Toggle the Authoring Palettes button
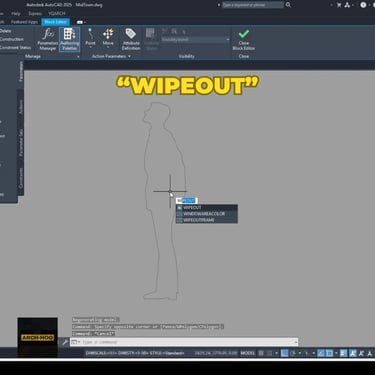The image size is (375, 375). 69,39
